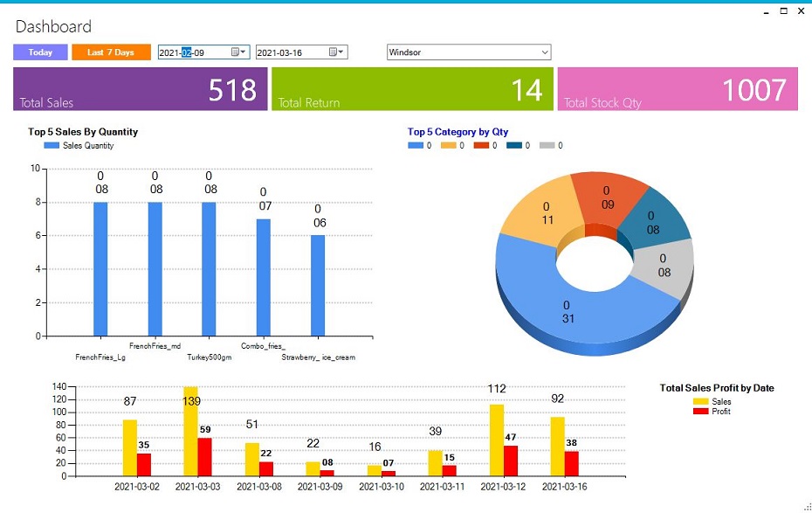Expand the end date spinner arrow

341,52
